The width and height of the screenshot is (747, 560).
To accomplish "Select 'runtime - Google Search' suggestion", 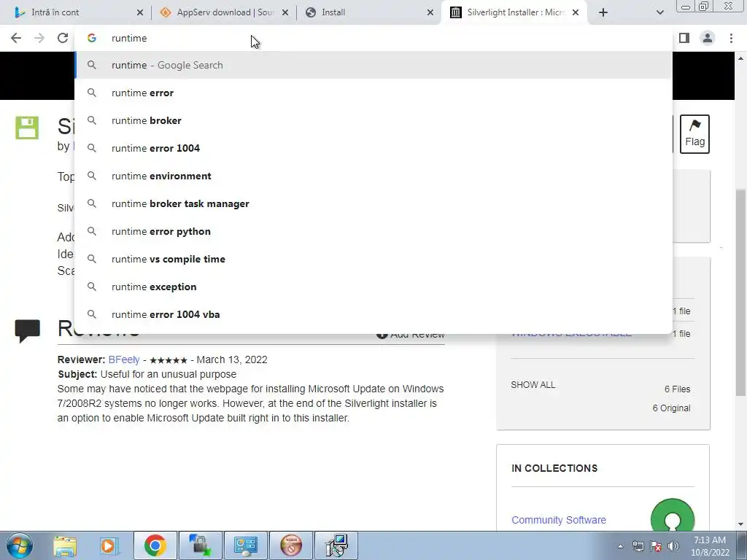I will coord(373,65).
